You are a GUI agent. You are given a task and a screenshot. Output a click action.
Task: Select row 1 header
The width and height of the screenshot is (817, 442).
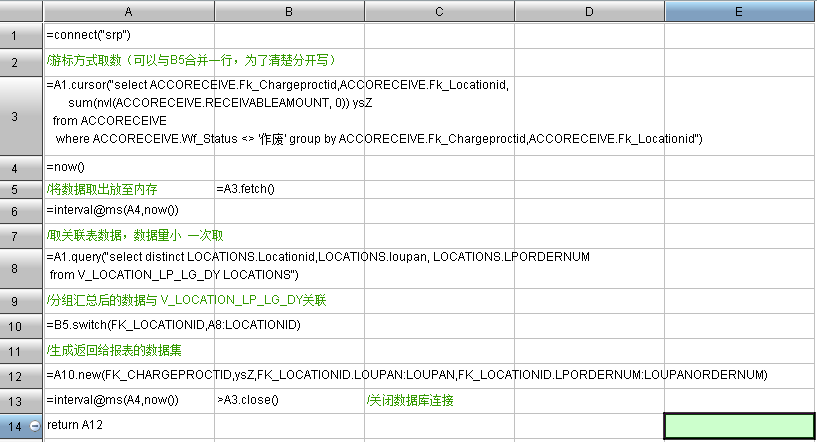click(21, 35)
